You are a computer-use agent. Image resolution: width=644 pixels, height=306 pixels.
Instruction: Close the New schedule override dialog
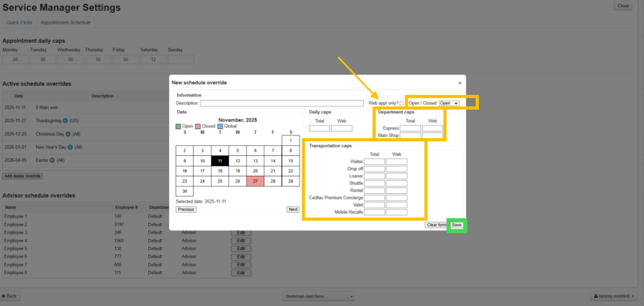tap(460, 83)
